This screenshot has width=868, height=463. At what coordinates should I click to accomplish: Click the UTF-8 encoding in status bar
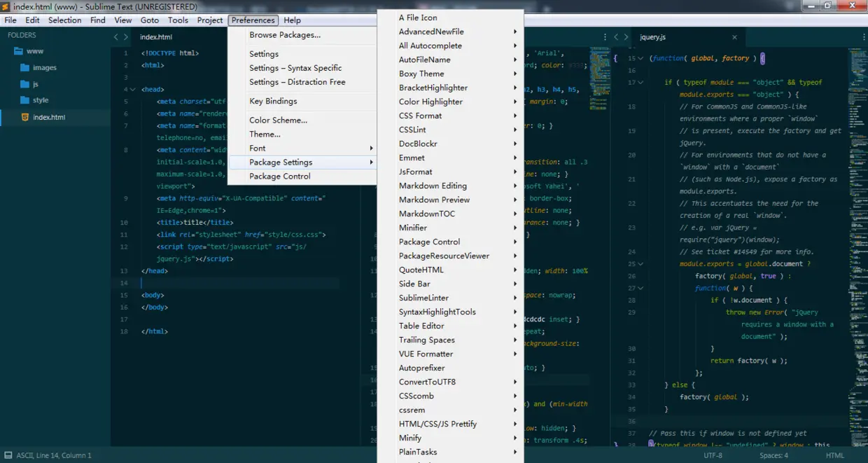(x=713, y=455)
